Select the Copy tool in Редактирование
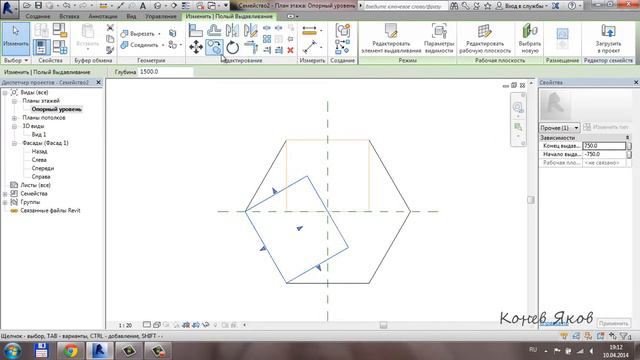This screenshot has width=640, height=360. coord(214,47)
